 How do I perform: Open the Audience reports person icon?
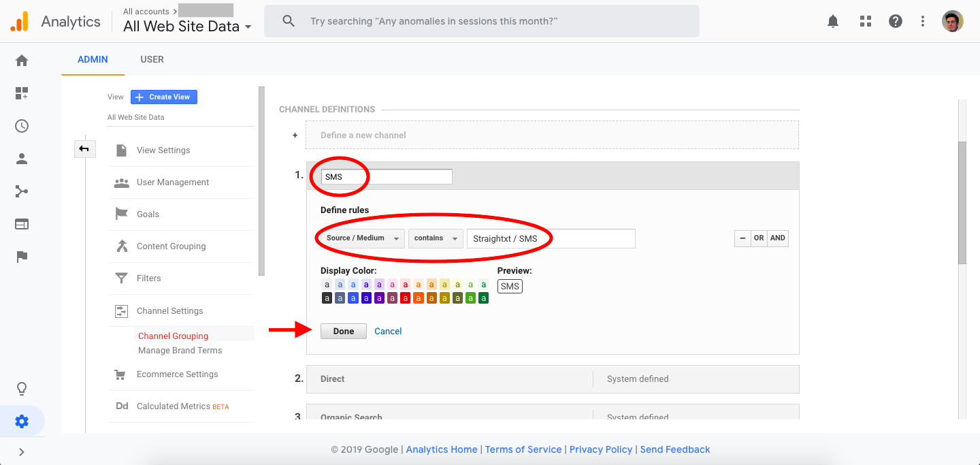[21, 158]
